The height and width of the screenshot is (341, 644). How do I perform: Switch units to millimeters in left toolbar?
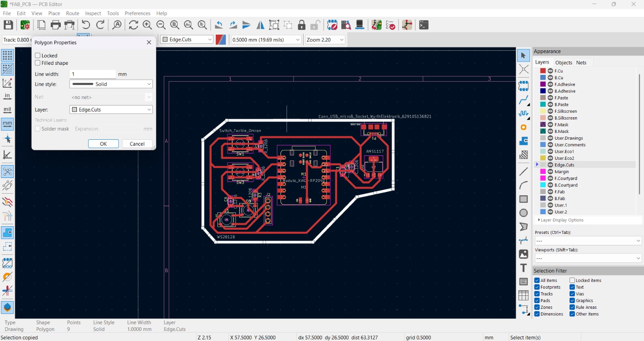point(7,124)
